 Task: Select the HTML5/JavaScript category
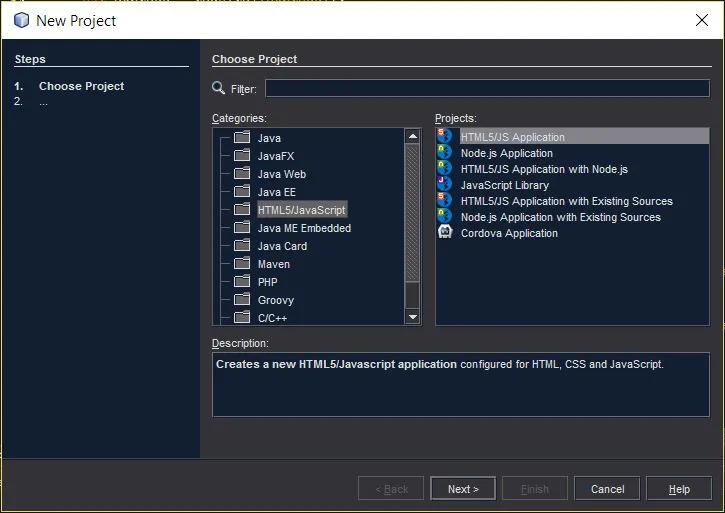pyautogui.click(x=301, y=210)
